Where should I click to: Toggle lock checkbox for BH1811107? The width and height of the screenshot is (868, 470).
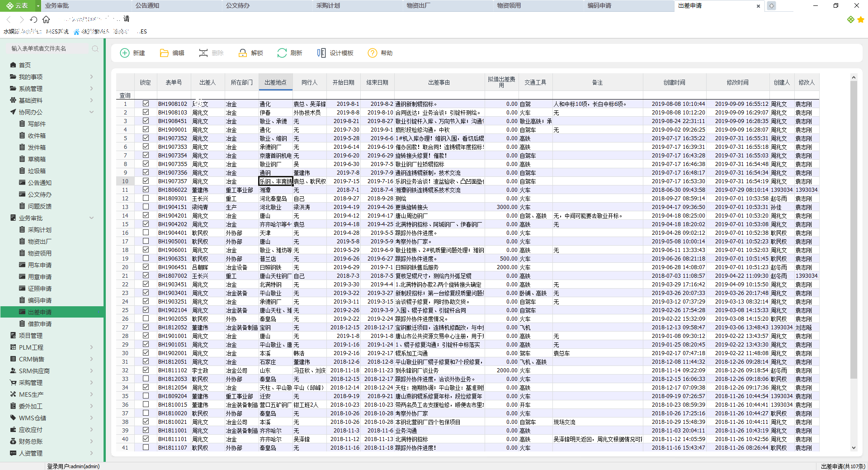[146, 447]
